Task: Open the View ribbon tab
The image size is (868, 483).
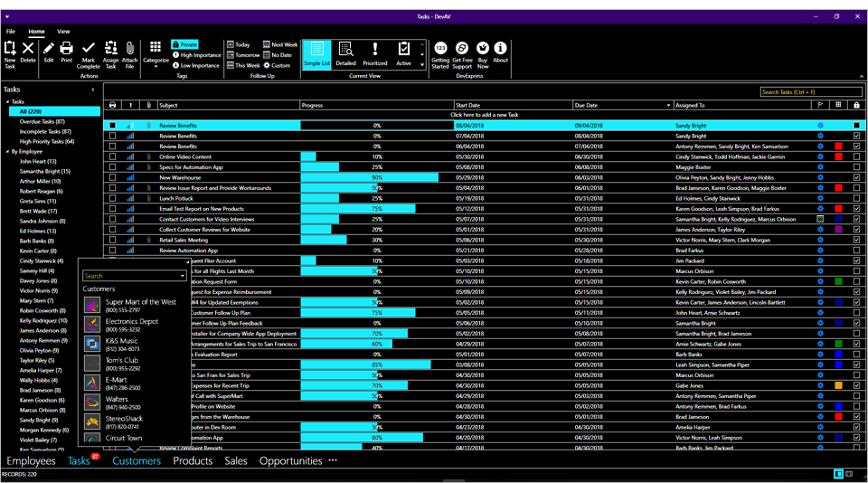Action: pyautogui.click(x=63, y=31)
